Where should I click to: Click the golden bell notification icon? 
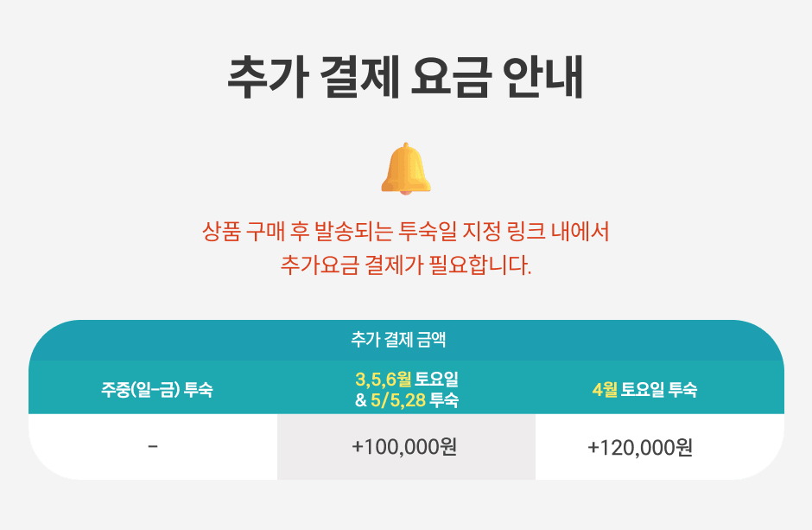[x=406, y=169]
